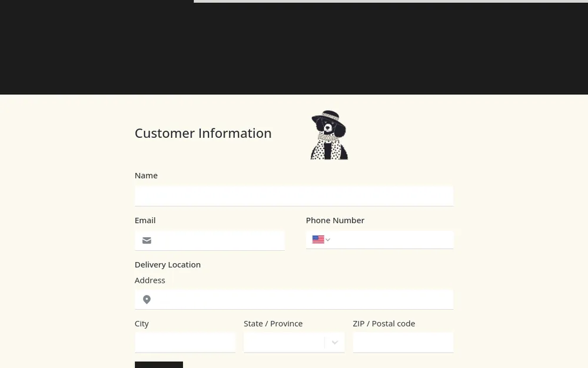Click the ZIP / Postal code field

point(403,343)
